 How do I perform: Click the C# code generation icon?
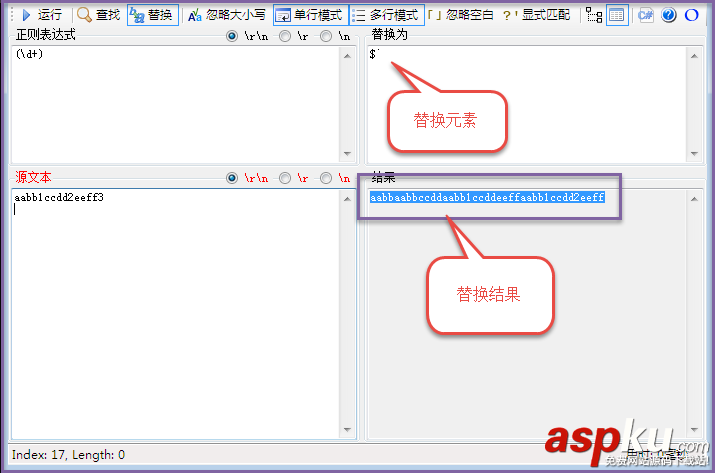click(646, 15)
